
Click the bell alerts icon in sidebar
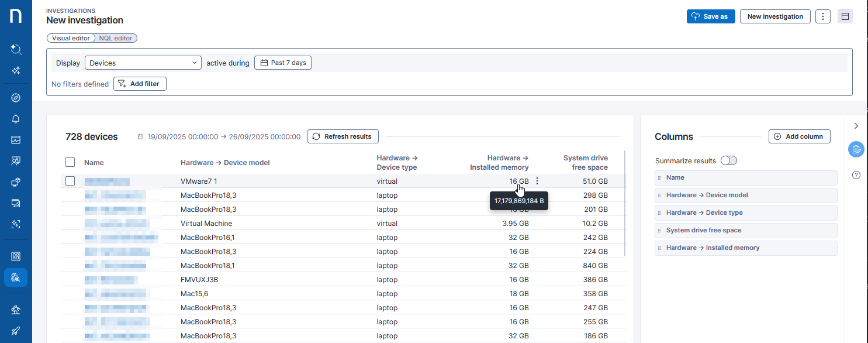tap(16, 119)
